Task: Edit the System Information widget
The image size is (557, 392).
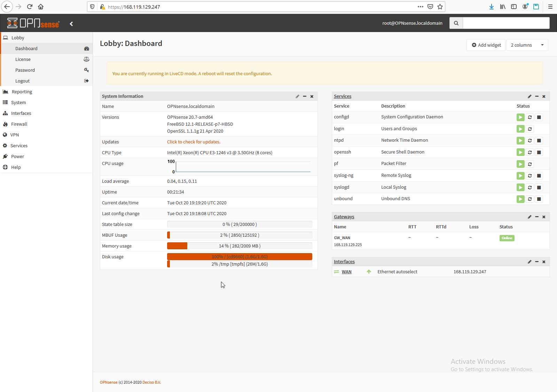Action: [x=297, y=96]
